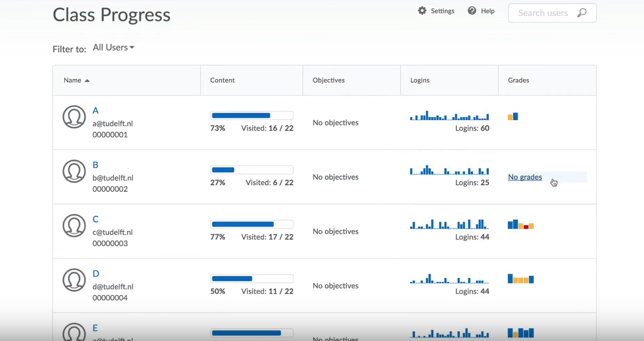Click user B's 27% content progress bar
Viewport: 644px width, 341px height.
(252, 170)
